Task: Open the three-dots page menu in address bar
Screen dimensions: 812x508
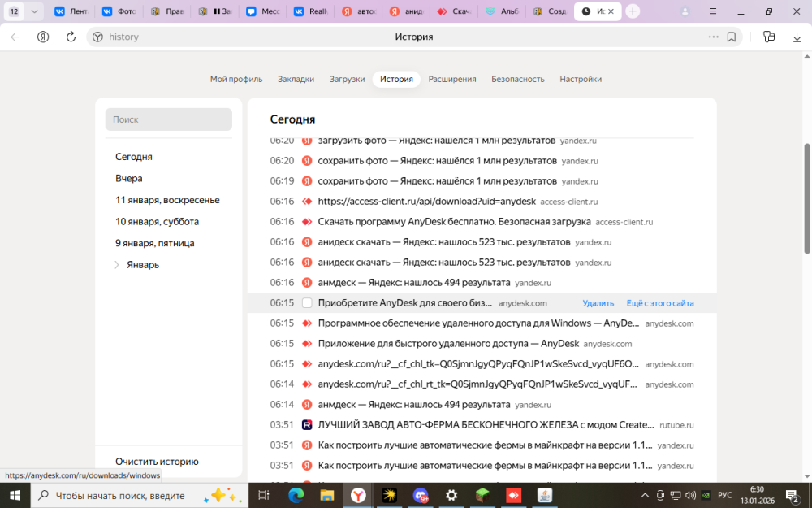Action: 713,37
